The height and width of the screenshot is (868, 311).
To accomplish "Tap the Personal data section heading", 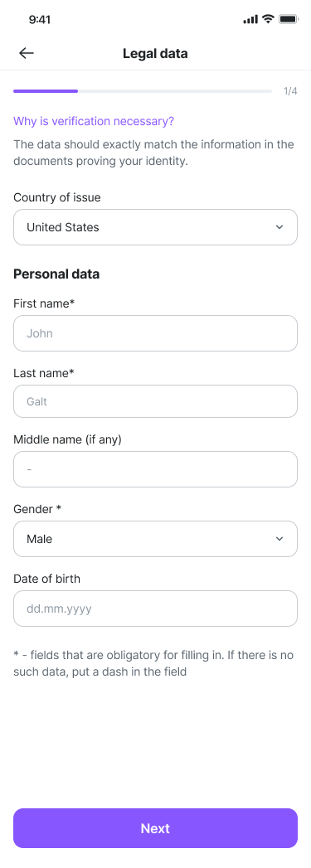I will [x=56, y=274].
